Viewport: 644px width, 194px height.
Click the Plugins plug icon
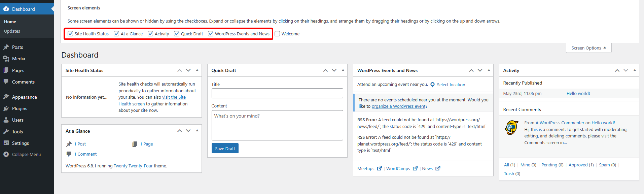[6, 108]
